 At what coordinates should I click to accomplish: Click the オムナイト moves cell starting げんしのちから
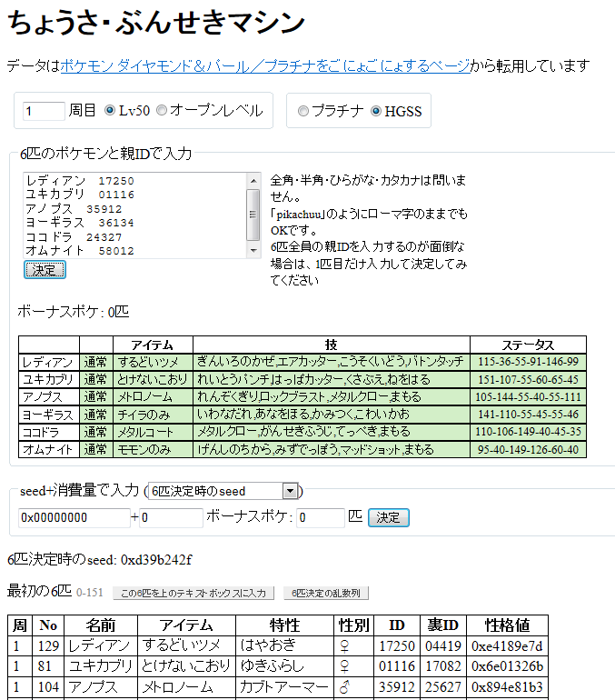(332, 450)
